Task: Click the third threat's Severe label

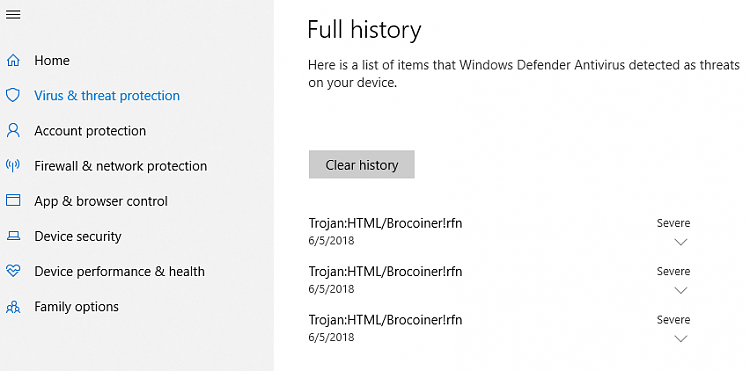Action: click(673, 320)
